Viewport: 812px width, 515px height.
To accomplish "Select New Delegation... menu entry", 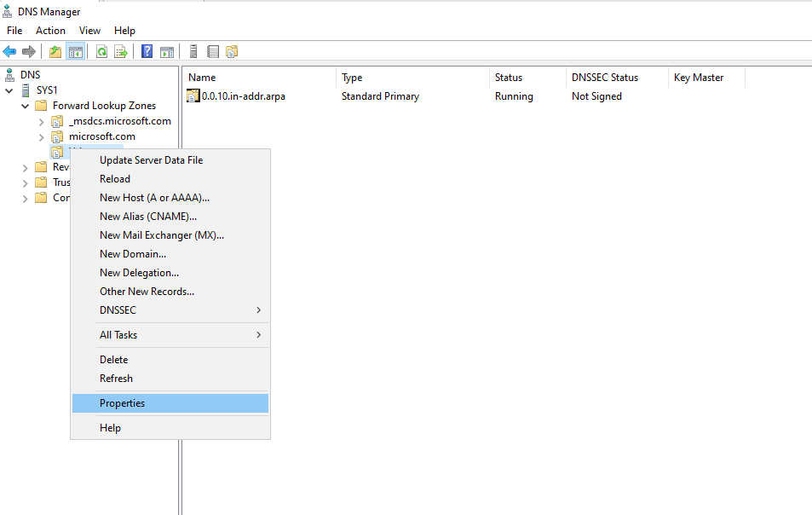I will click(x=170, y=273).
